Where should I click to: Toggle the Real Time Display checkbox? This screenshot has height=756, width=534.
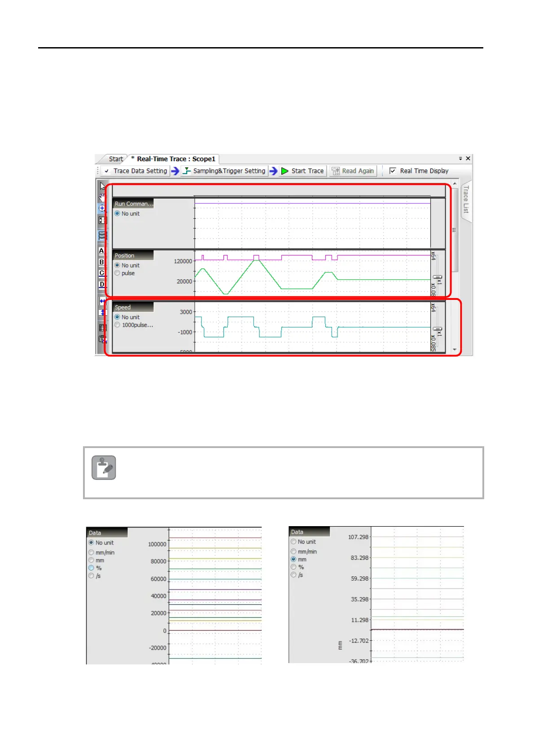[393, 171]
